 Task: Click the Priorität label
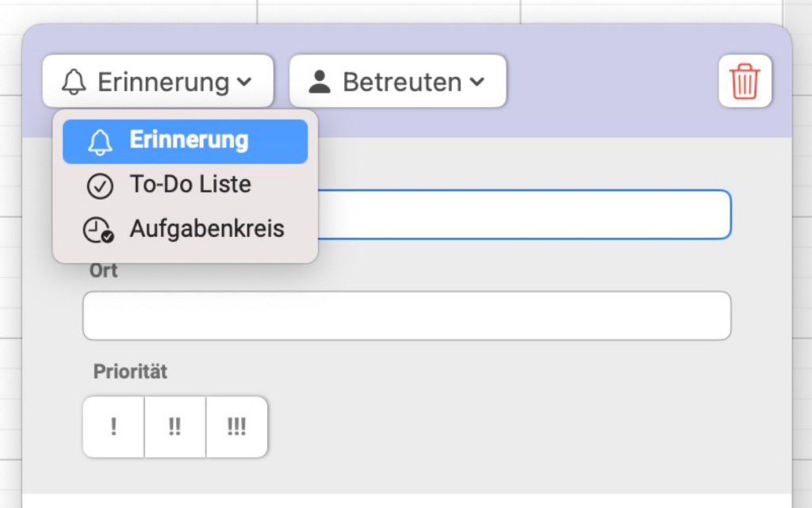coord(130,372)
